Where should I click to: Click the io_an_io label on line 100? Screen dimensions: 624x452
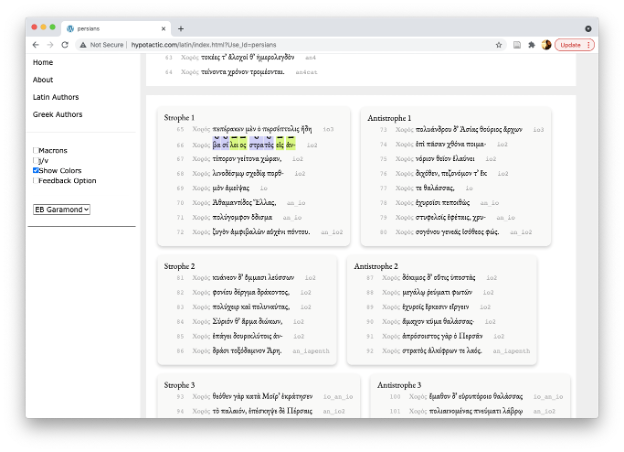[548, 397]
